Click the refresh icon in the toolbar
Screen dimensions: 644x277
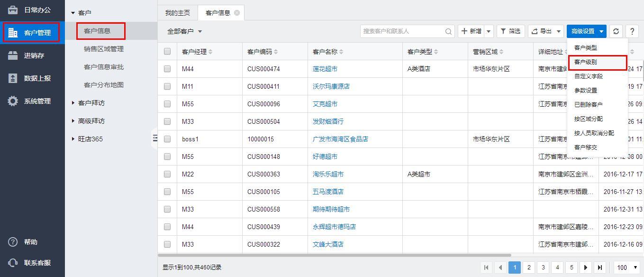pos(616,31)
